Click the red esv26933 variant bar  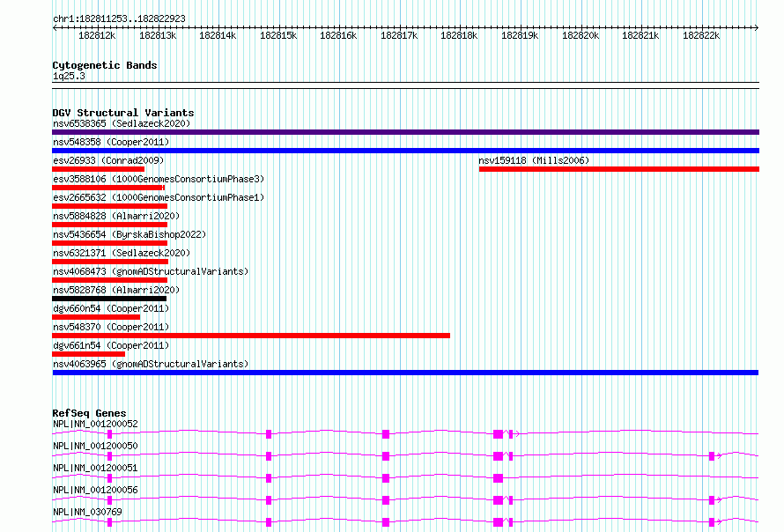coord(98,169)
